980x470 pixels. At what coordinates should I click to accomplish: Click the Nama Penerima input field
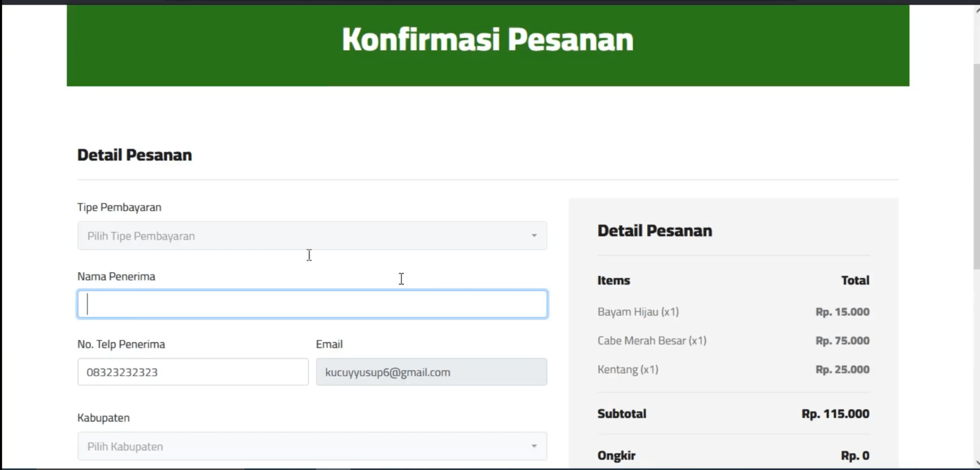(312, 304)
